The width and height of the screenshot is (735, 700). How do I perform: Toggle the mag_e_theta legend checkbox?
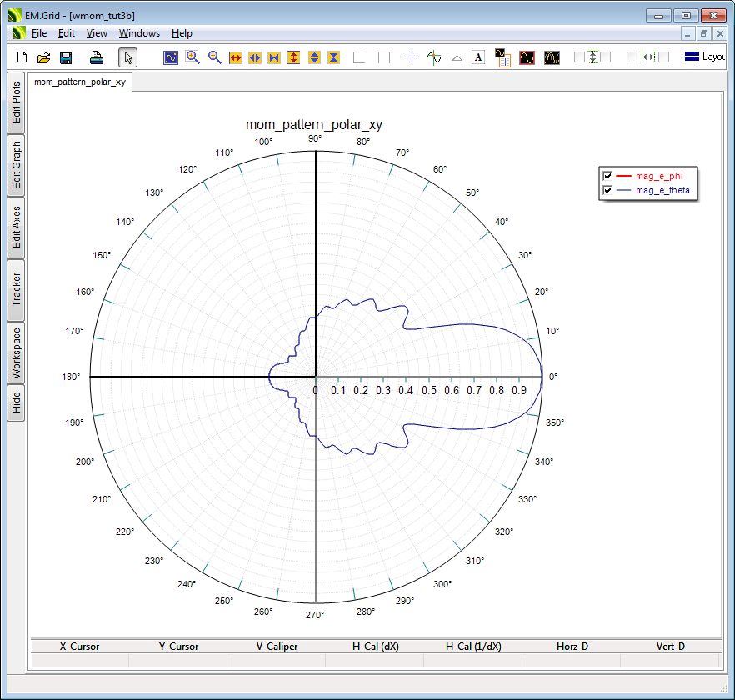coord(607,191)
